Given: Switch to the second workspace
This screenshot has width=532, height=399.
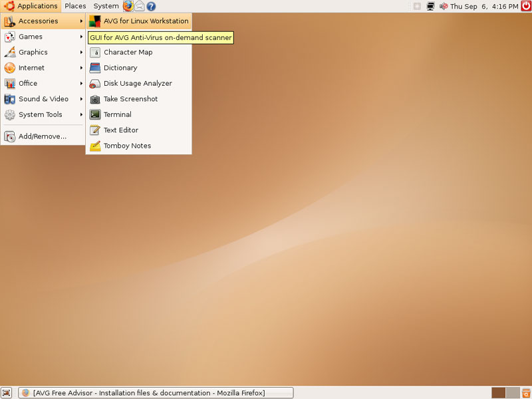Looking at the screenshot, I should pyautogui.click(x=513, y=393).
